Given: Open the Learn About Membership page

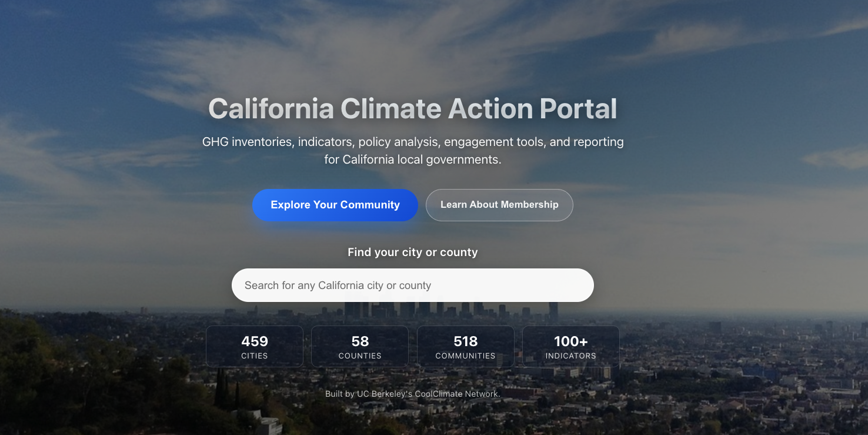Looking at the screenshot, I should point(499,205).
